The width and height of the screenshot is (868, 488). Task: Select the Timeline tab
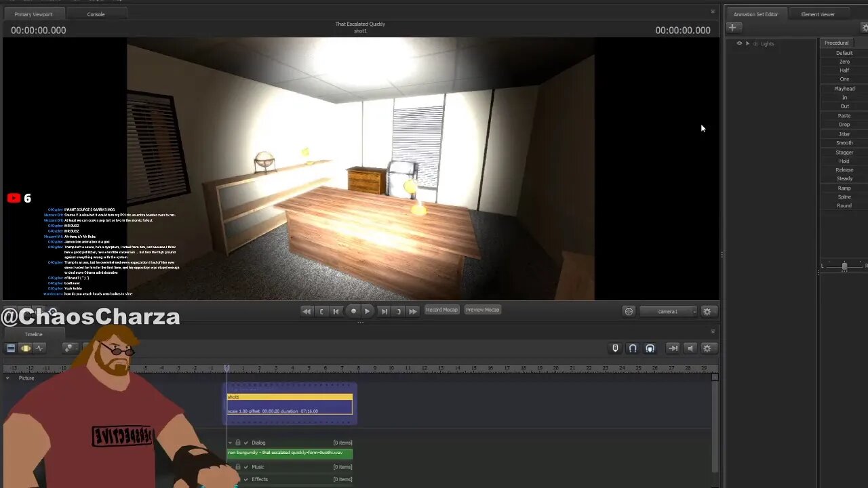(x=33, y=334)
